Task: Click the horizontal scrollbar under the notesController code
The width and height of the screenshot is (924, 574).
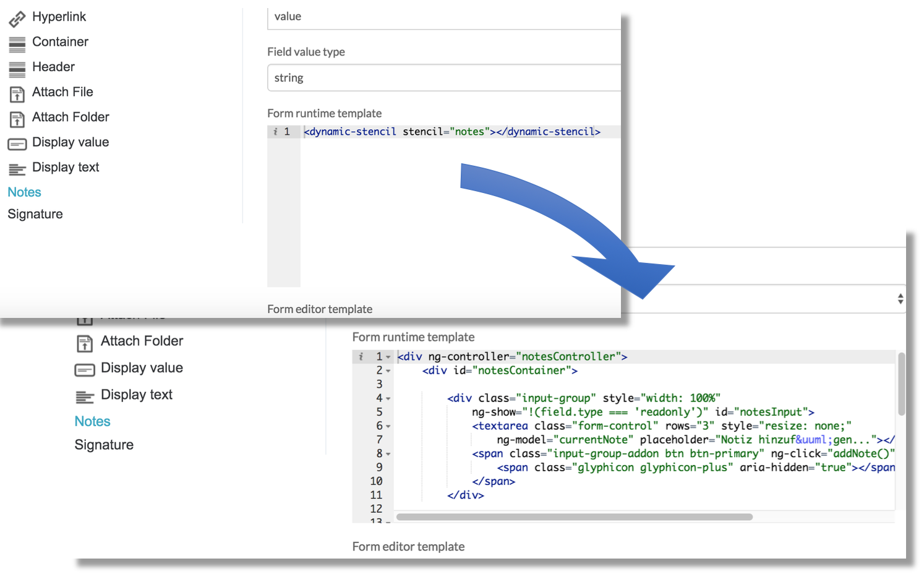Action: pyautogui.click(x=575, y=517)
